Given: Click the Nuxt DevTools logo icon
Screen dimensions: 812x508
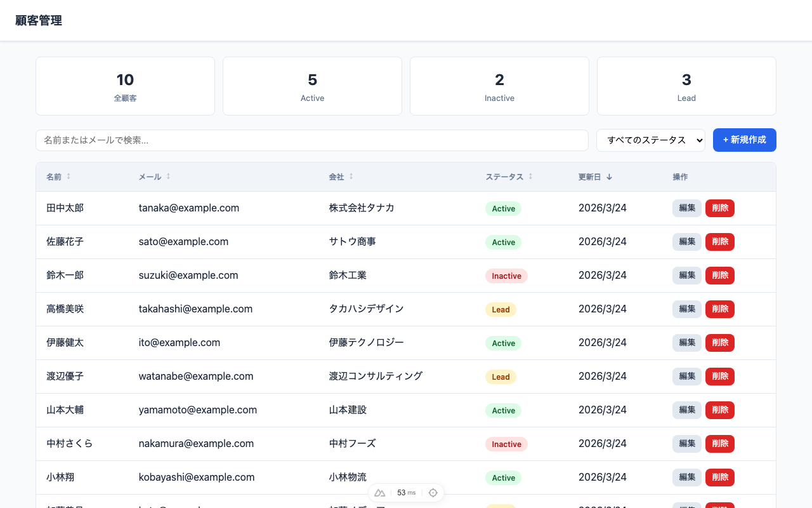Looking at the screenshot, I should (x=380, y=493).
